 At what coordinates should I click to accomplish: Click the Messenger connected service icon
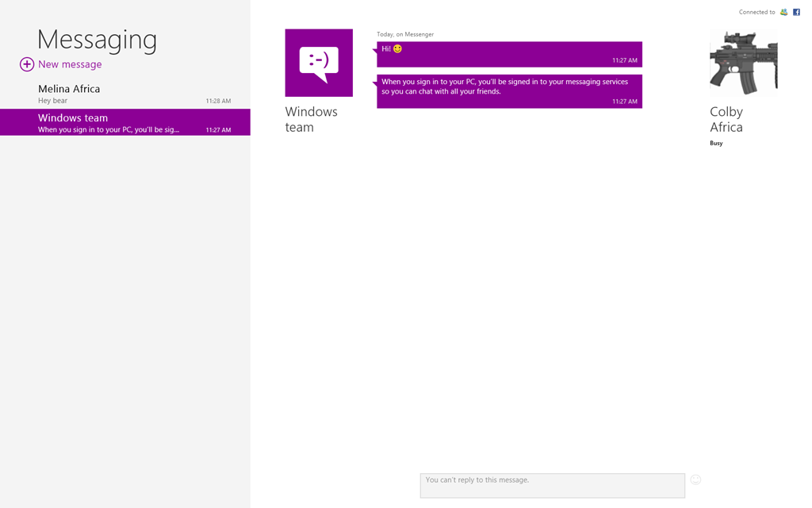click(784, 12)
